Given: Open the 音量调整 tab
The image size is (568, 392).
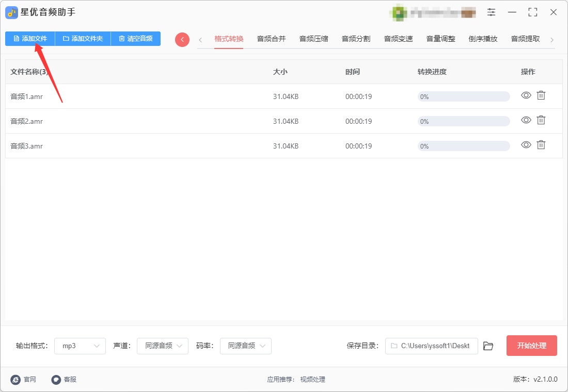Looking at the screenshot, I should coord(441,39).
